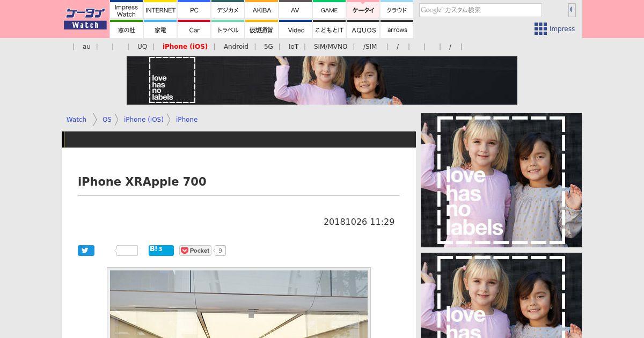This screenshot has height=338, width=644.
Task: Click the OS breadcrumb link
Action: click(x=107, y=120)
